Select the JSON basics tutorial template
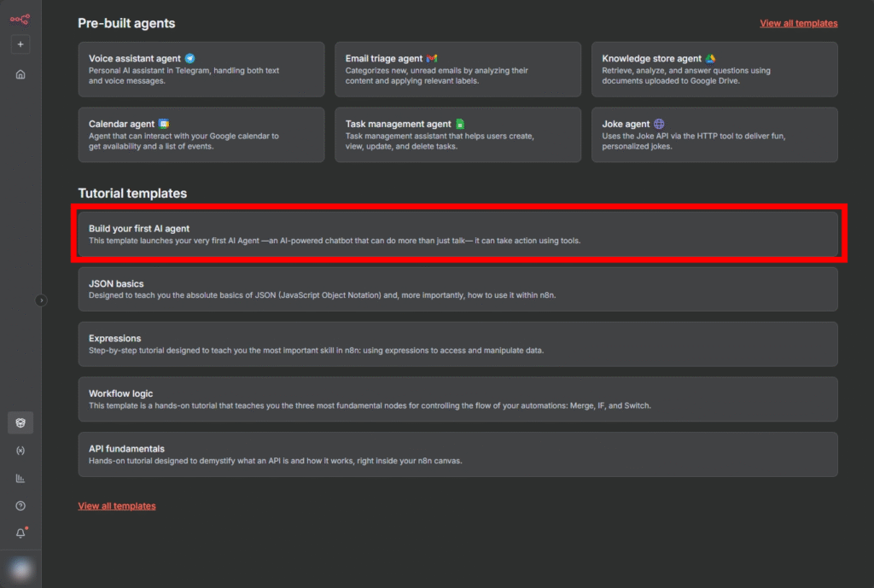This screenshot has height=588, width=874. (x=457, y=289)
